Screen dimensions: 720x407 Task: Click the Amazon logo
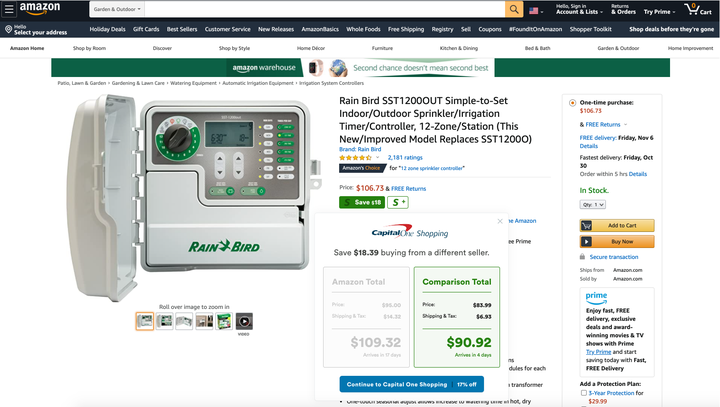40,10
